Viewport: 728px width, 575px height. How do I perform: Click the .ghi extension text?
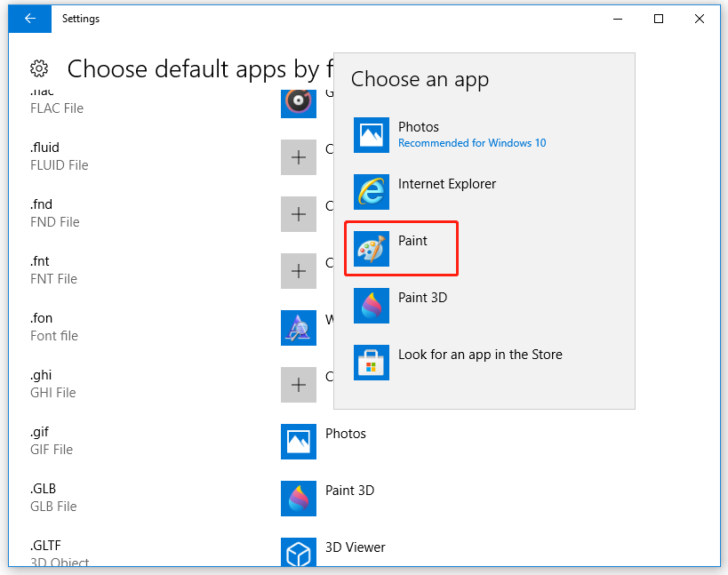(41, 375)
